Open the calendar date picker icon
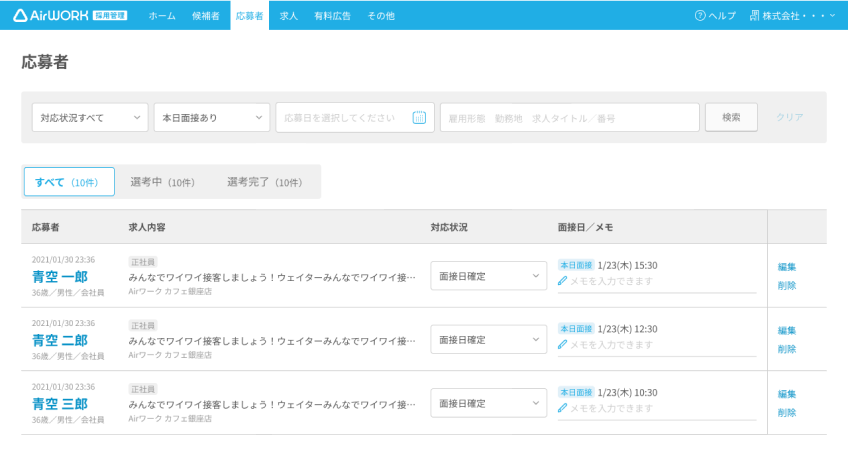The width and height of the screenshot is (848, 454). (419, 117)
